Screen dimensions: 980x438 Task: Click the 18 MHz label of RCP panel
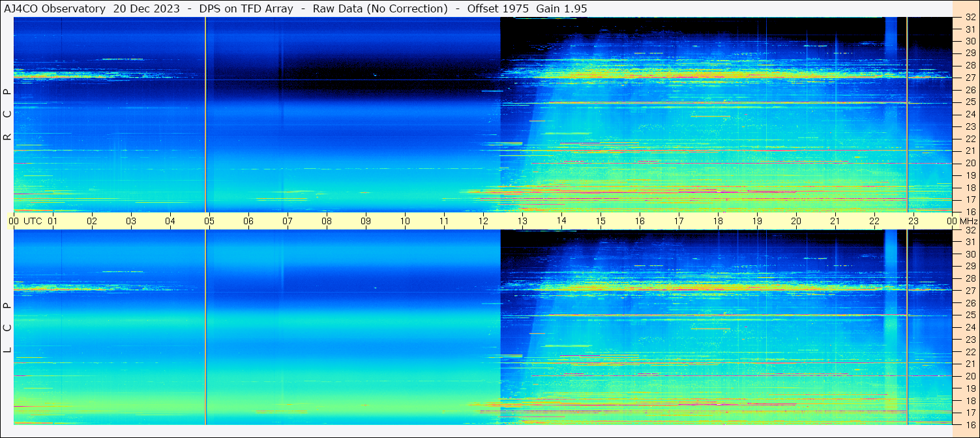(x=970, y=187)
